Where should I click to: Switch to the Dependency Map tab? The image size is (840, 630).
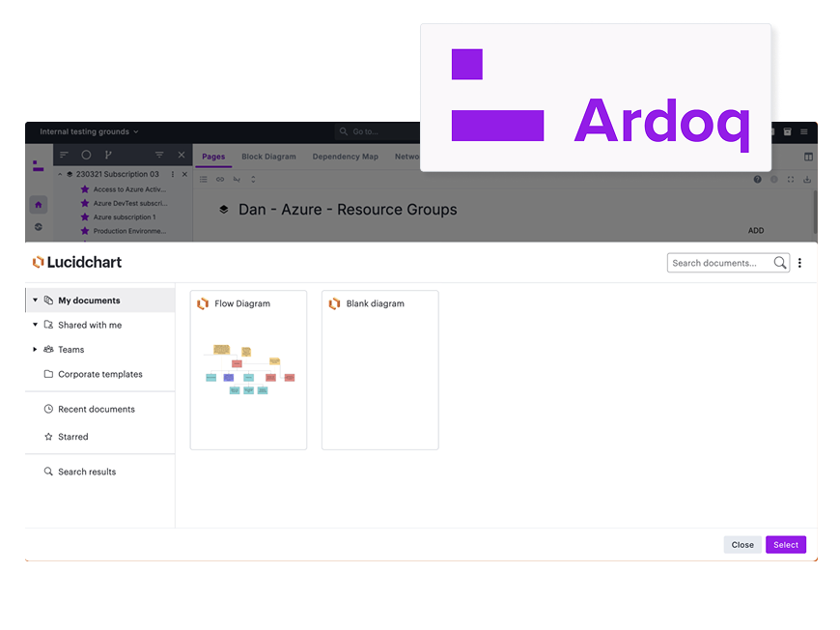[346, 157]
